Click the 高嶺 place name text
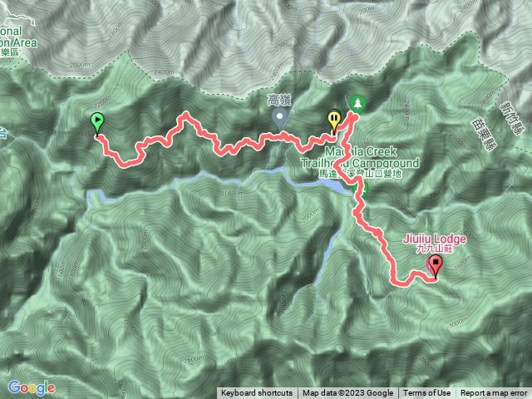The width and height of the screenshot is (532, 399). [x=279, y=101]
